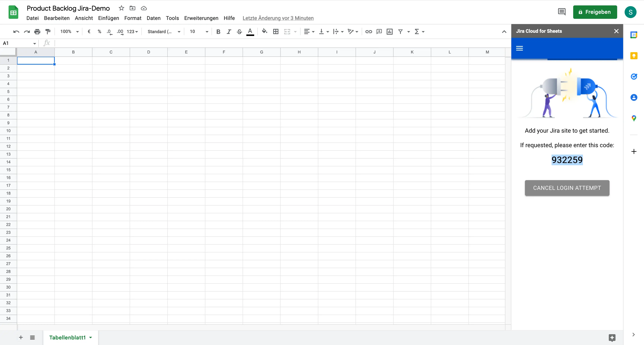Screen dimensions: 644x345
Task: Click the borders icon in toolbar
Action: coord(276,31)
